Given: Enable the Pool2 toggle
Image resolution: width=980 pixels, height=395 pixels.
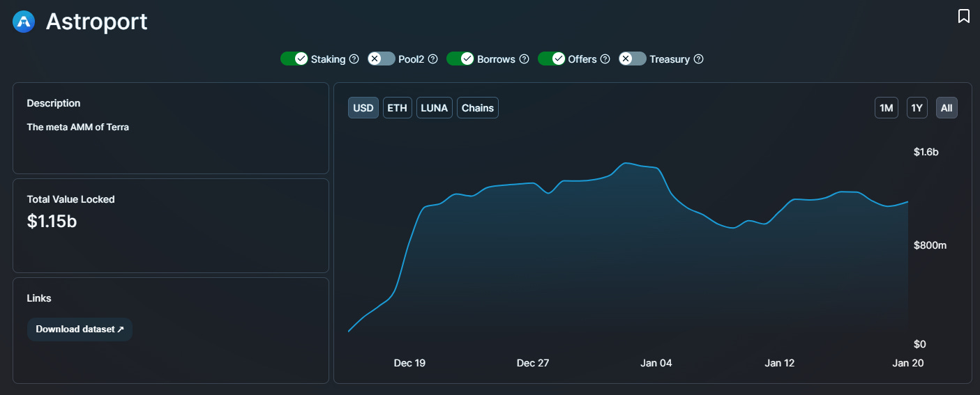Looking at the screenshot, I should [382, 59].
